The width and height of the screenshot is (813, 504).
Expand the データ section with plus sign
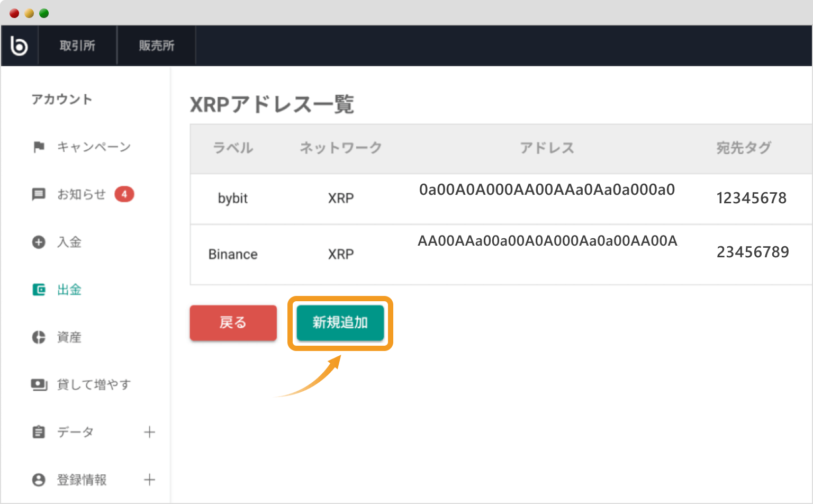click(150, 432)
